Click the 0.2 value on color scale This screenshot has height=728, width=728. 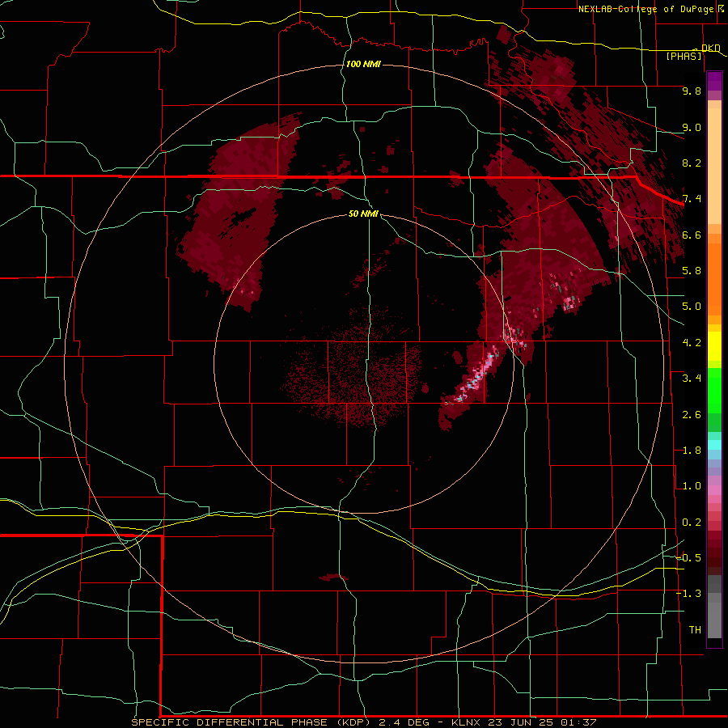coord(692,523)
